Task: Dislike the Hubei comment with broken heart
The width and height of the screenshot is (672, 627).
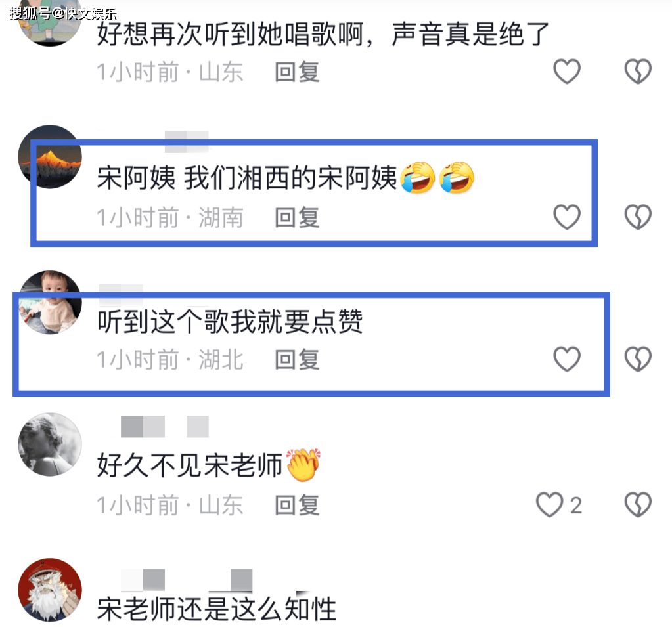Action: pos(638,359)
